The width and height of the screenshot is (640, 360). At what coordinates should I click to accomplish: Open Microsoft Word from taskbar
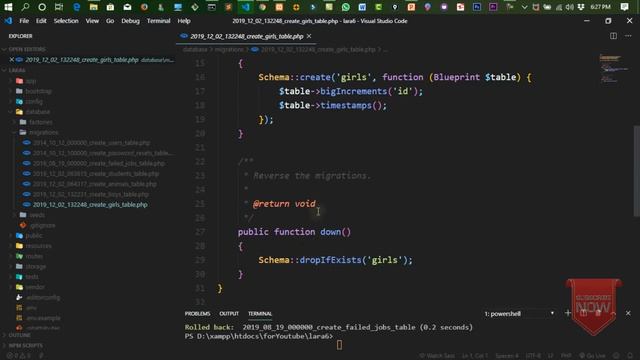click(x=362, y=7)
